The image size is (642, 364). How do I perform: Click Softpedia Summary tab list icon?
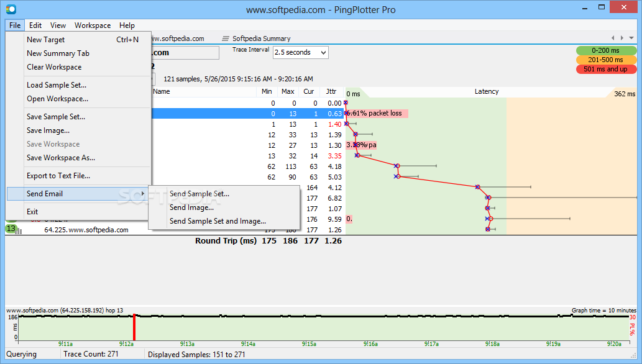[225, 39]
